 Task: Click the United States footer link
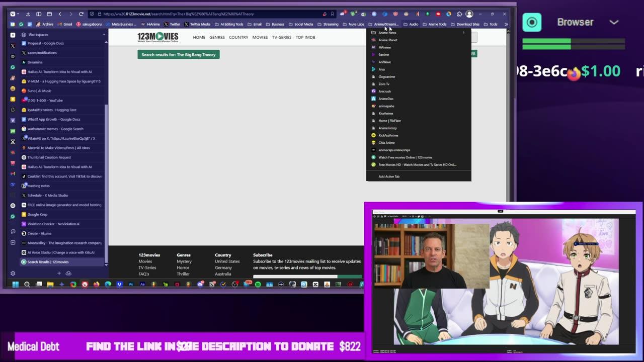tap(227, 261)
